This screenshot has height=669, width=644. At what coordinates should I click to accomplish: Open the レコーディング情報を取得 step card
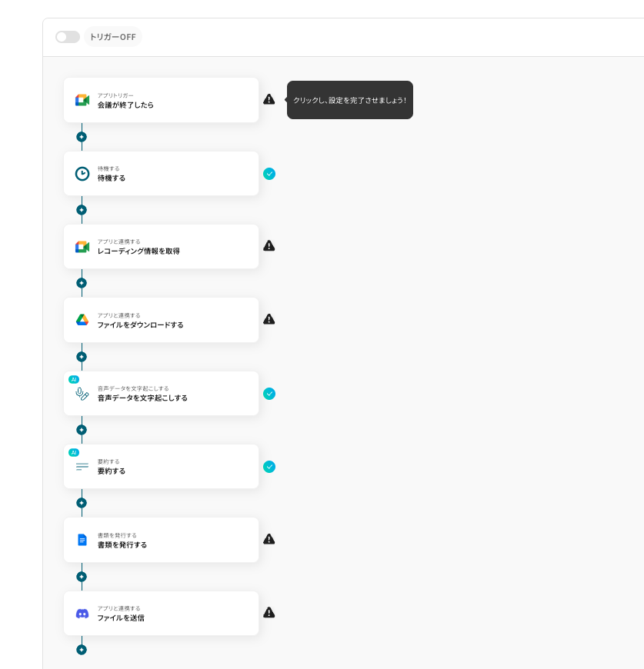[x=162, y=247]
